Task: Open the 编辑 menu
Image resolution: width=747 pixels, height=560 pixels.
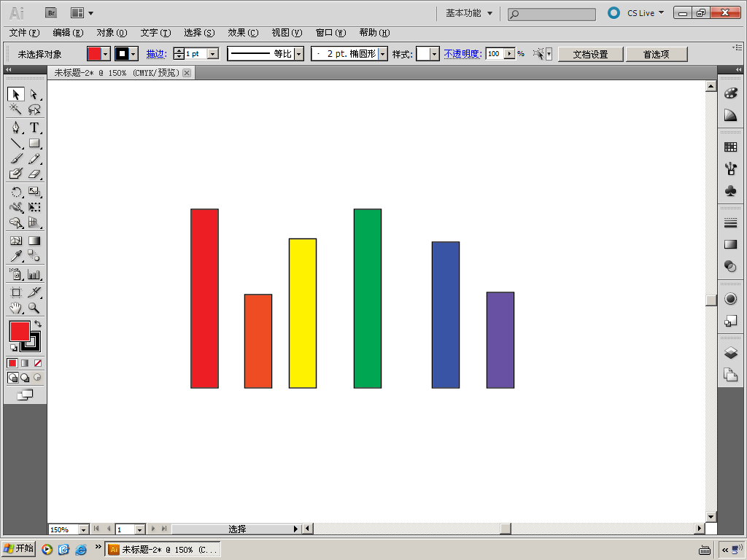Action: tap(68, 33)
